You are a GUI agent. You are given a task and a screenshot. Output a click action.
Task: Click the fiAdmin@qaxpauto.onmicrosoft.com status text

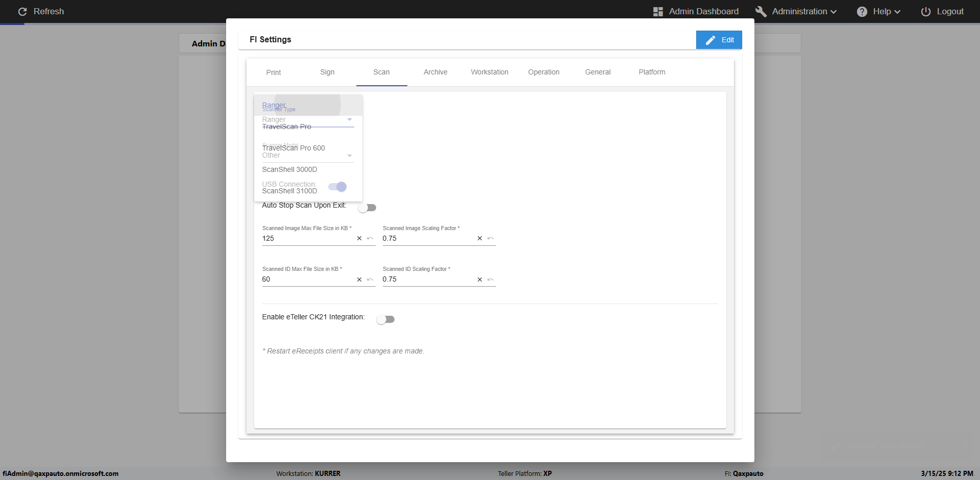coord(61,473)
